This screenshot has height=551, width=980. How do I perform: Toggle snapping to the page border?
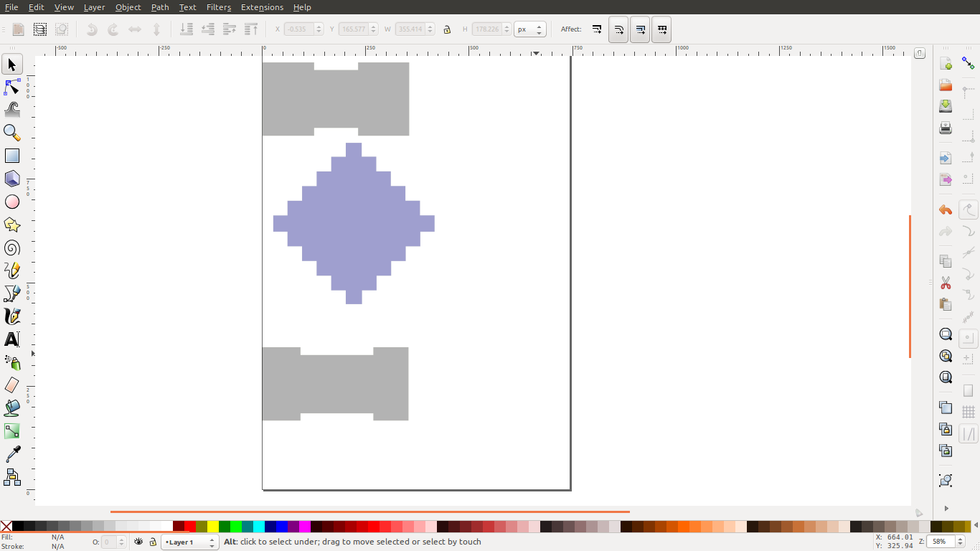coord(969,391)
